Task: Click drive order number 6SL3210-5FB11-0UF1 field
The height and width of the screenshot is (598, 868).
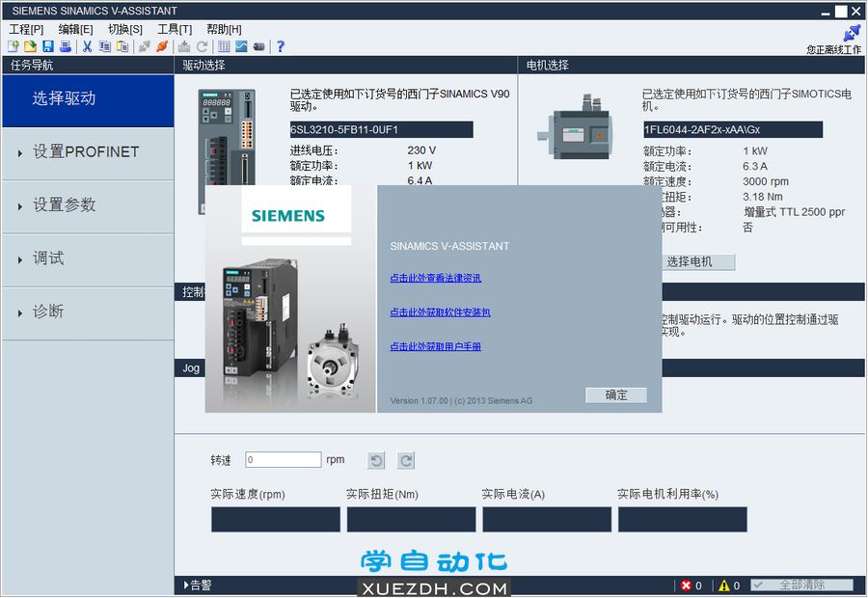Action: pos(381,129)
